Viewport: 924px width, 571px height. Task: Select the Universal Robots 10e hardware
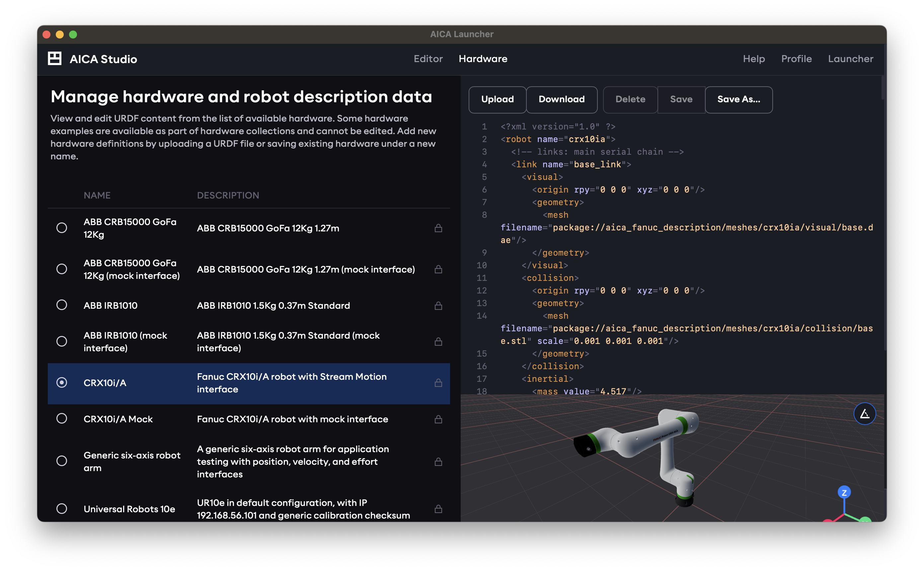coord(61,509)
